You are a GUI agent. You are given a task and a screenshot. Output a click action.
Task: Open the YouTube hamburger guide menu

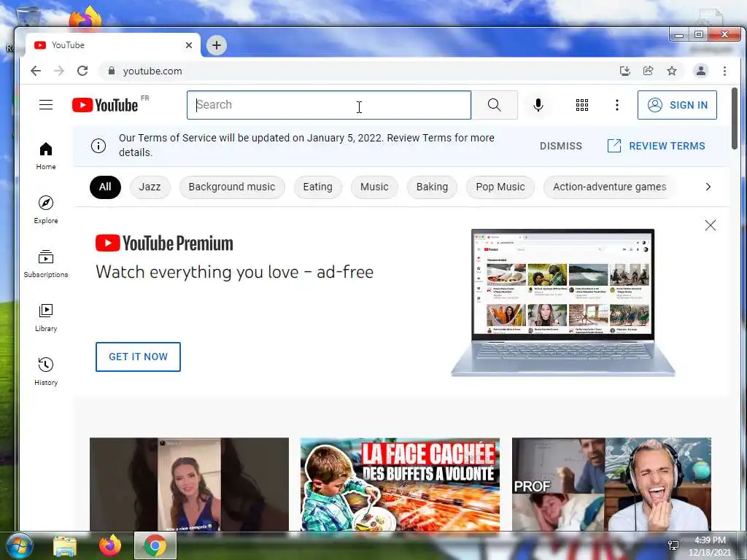(46, 105)
